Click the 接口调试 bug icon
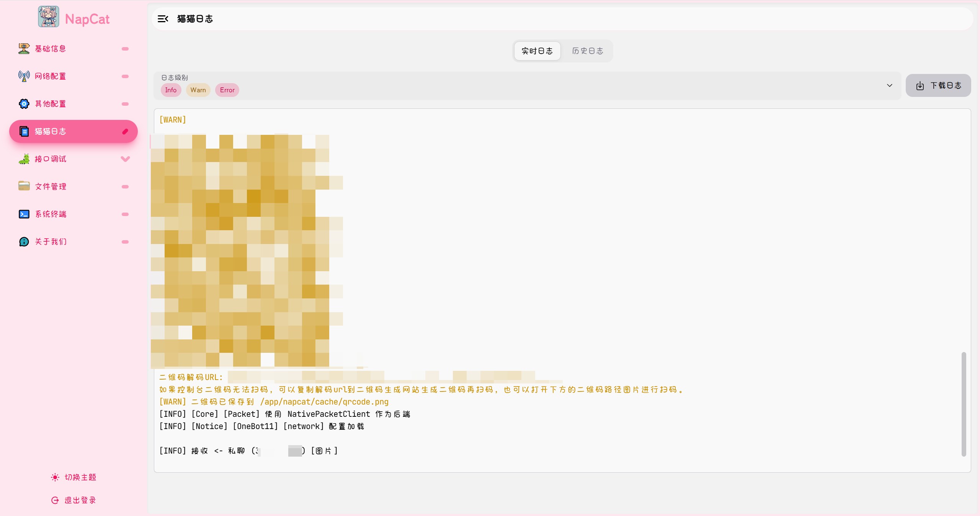 (24, 159)
